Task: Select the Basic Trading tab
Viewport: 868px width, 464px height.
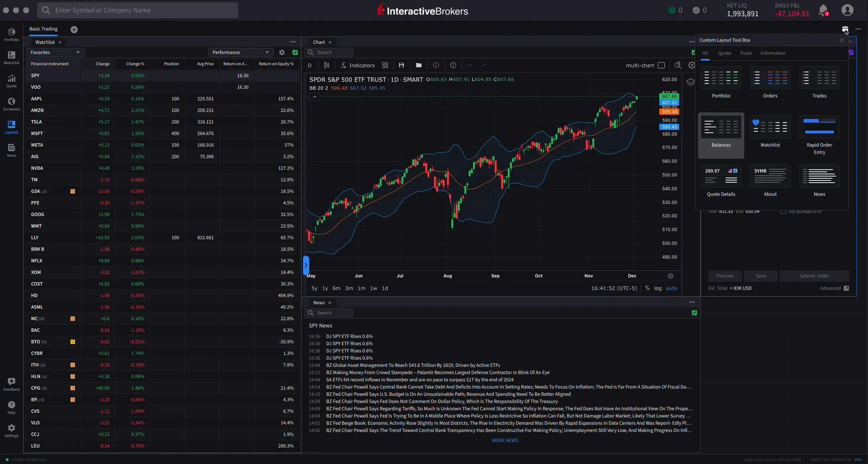Action: coord(43,29)
